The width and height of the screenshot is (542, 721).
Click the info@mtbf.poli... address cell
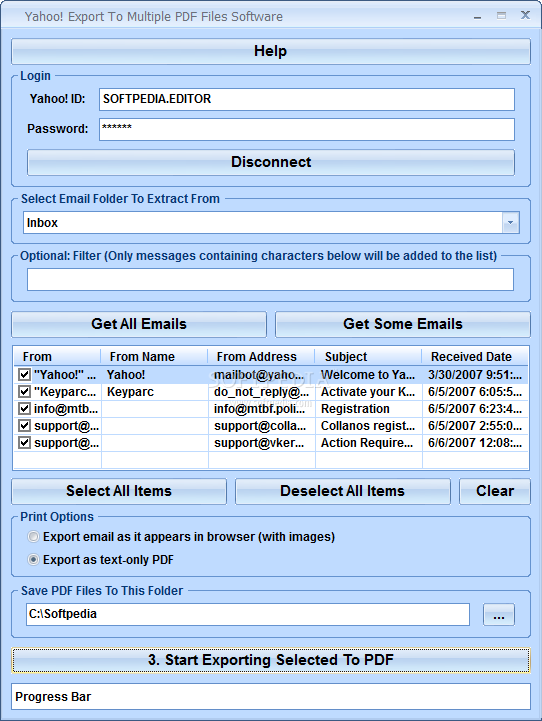point(261,409)
